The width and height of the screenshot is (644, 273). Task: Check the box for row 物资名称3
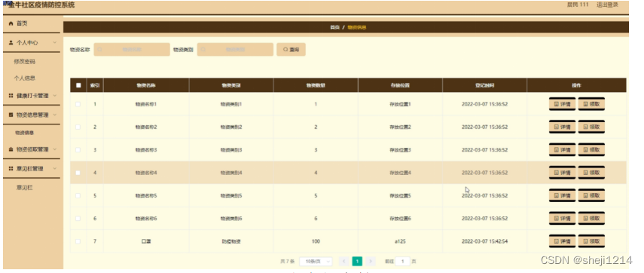78,150
